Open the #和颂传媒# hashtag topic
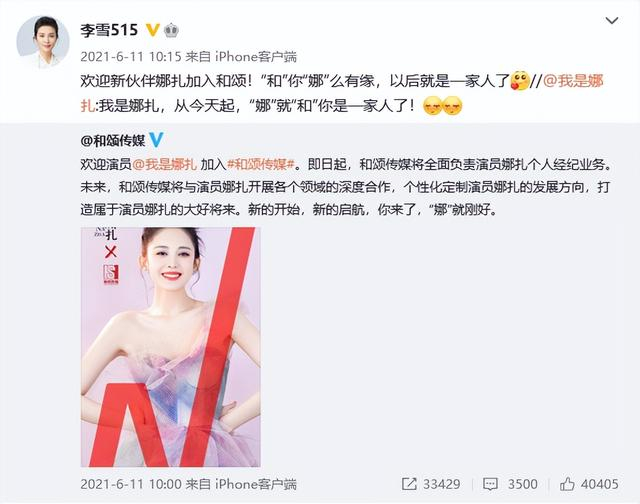The height and width of the screenshot is (504, 640). (261, 164)
